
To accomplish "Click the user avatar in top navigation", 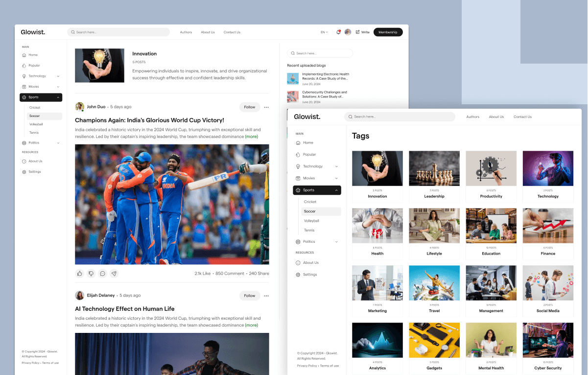I will click(348, 32).
